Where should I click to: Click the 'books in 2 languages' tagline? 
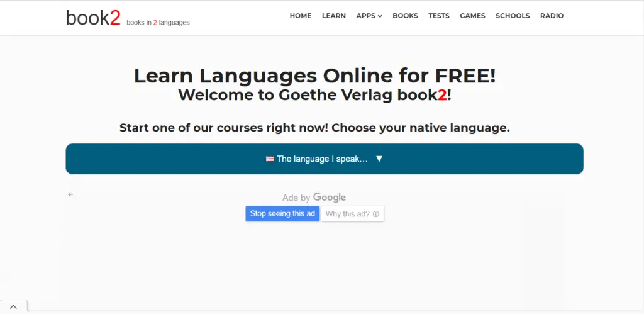click(158, 23)
